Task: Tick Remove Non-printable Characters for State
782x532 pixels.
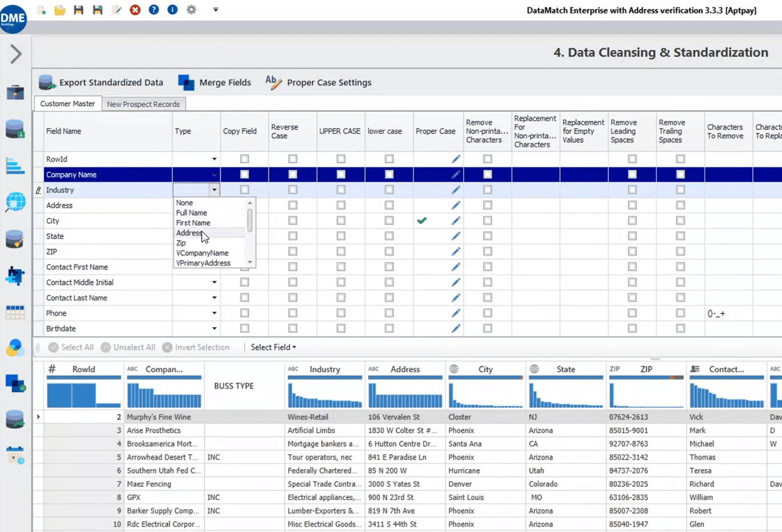Action: (x=487, y=236)
